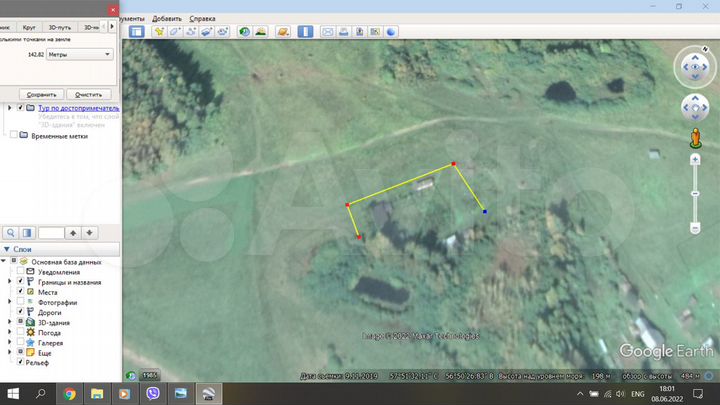This screenshot has height=405, width=720.
Task: Enable the Уведомления layer checkbox
Action: pos(20,271)
